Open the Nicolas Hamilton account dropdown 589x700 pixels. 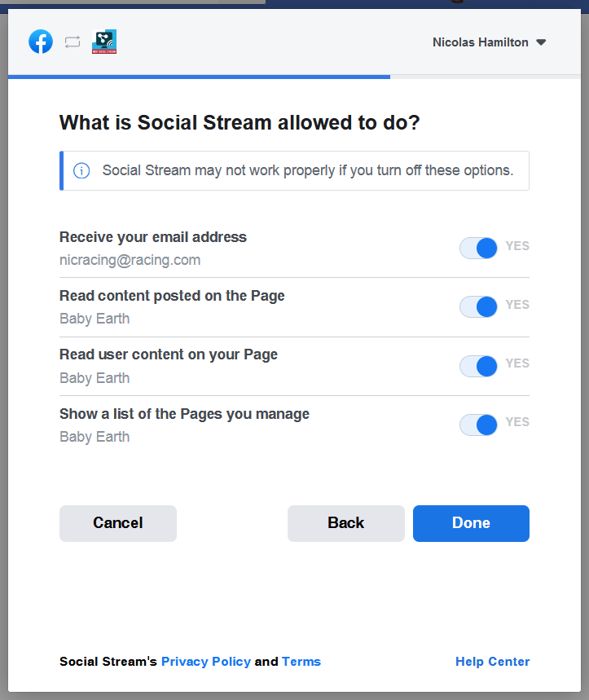coord(489,42)
